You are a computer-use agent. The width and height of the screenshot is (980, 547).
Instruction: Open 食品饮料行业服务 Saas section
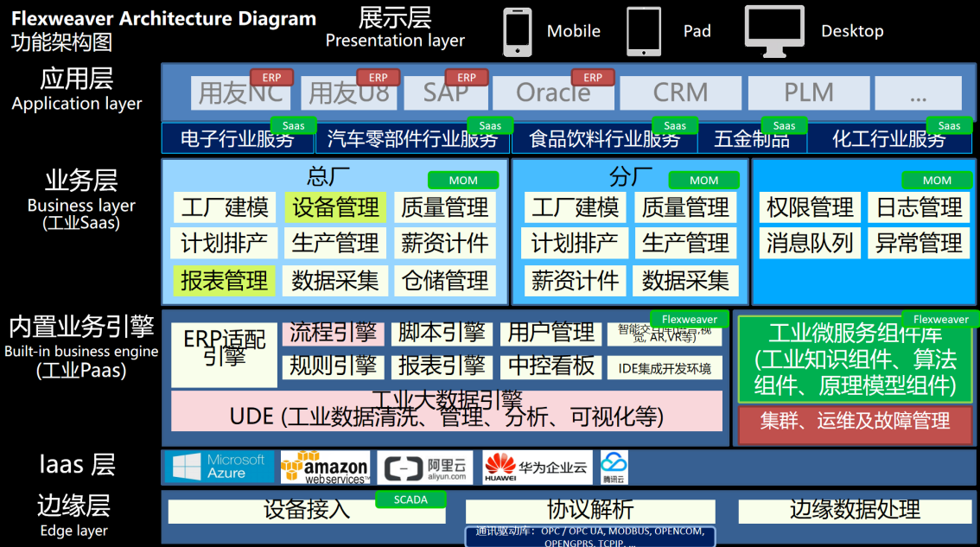click(x=604, y=138)
